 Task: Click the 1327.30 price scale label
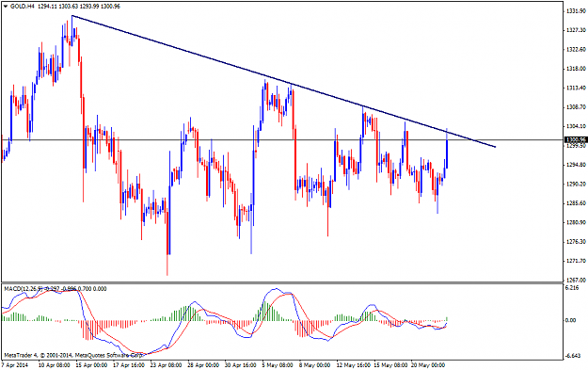click(x=577, y=30)
